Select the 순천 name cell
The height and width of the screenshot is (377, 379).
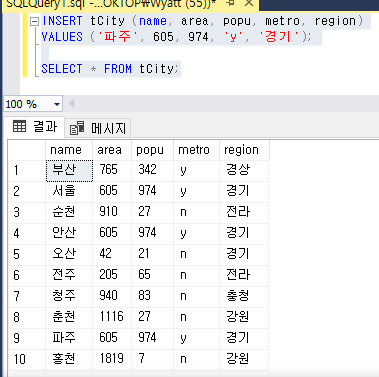tap(69, 212)
